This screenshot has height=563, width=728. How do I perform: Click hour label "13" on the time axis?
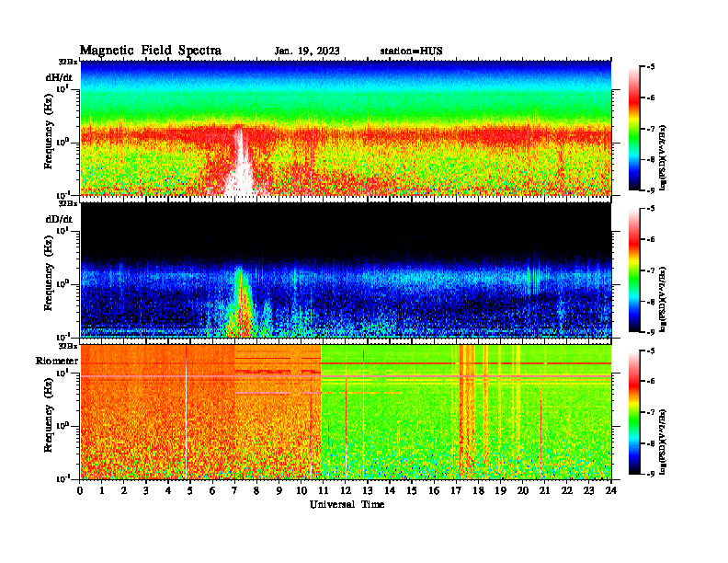pos(368,490)
